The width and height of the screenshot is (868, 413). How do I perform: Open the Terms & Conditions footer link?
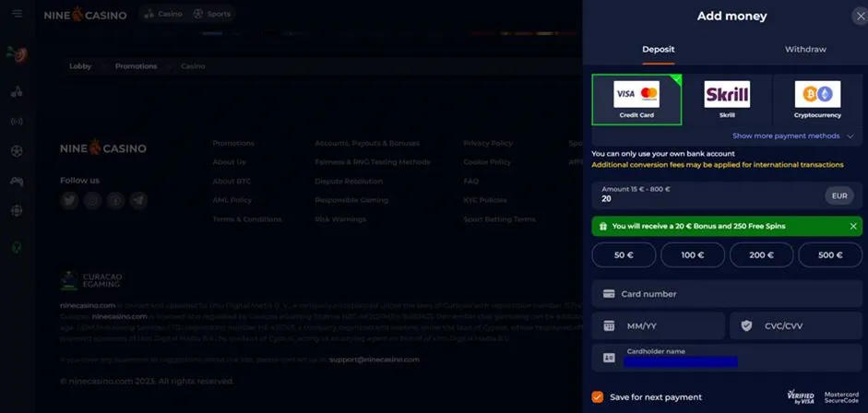247,219
